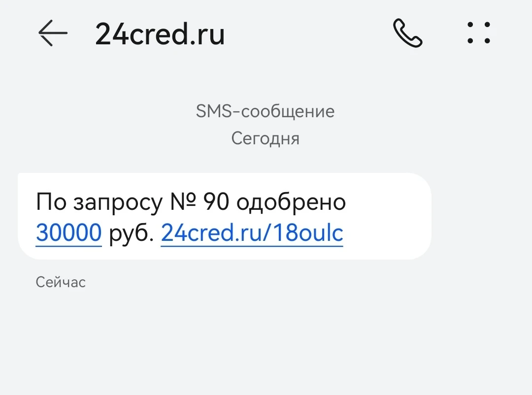Open the 24cred.ru/18oulc link in the message
The width and height of the screenshot is (532, 395).
[252, 233]
